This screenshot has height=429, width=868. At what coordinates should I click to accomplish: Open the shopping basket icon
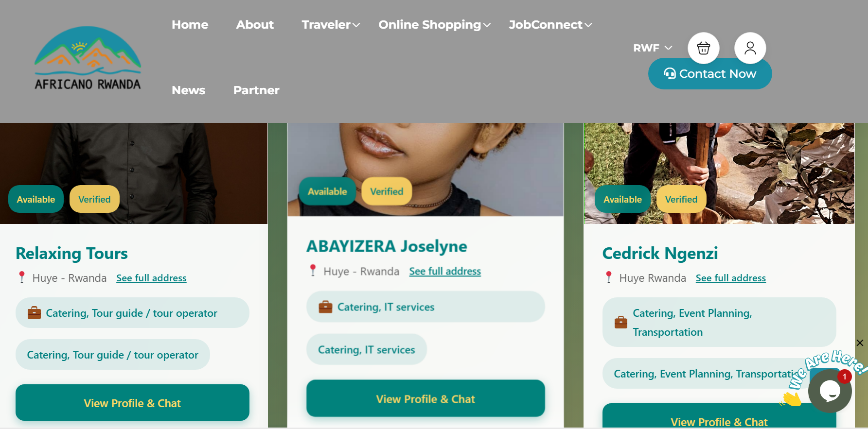pyautogui.click(x=703, y=48)
